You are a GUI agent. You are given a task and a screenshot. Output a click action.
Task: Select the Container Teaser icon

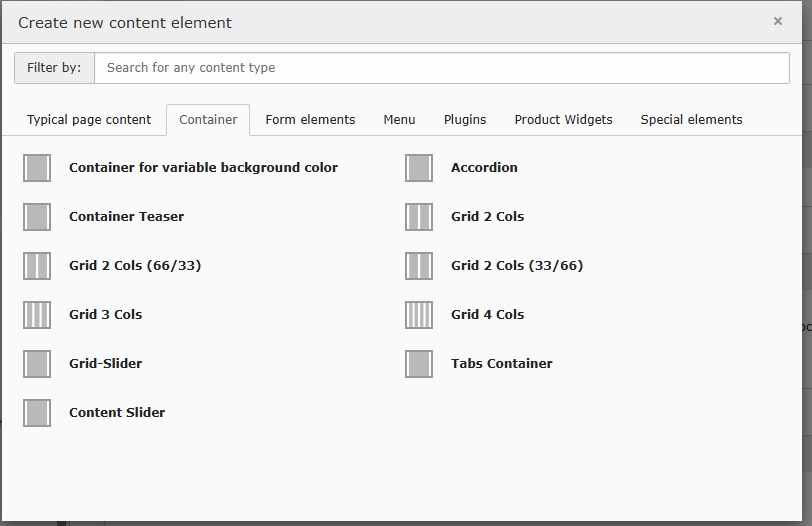point(37,217)
